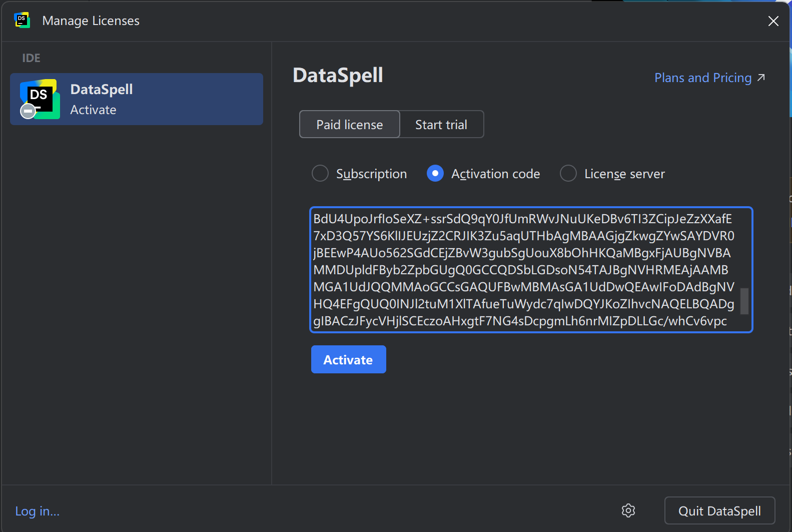This screenshot has height=532, width=792.
Task: Click the activation code scrollbar thumb
Action: coord(744,301)
